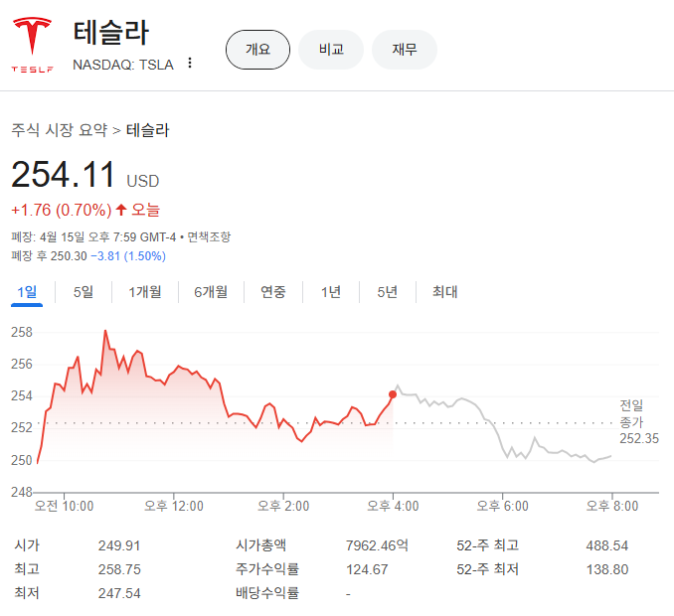
Task: Switch to the 1년 chart tab
Action: click(331, 292)
